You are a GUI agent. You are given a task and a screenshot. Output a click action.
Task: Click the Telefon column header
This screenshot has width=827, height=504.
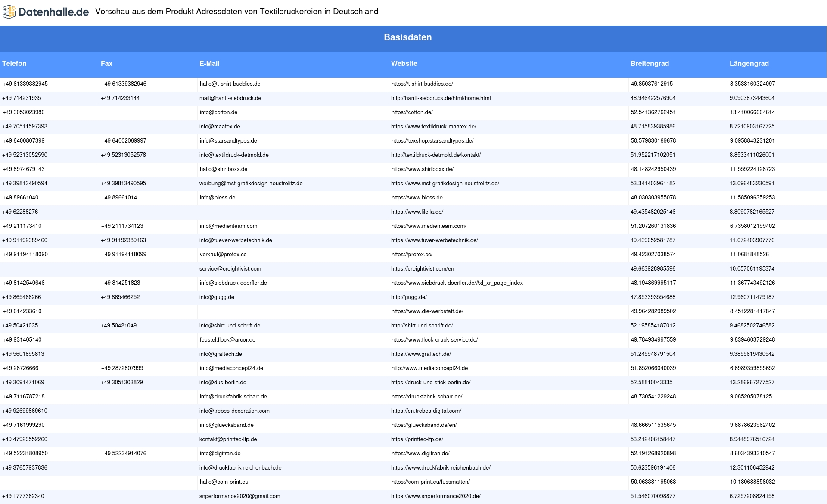(14, 64)
